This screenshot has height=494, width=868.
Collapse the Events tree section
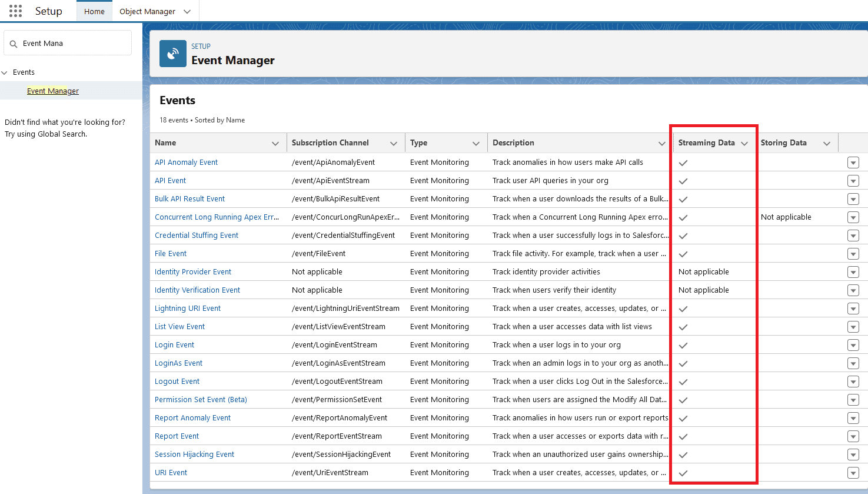pyautogui.click(x=5, y=72)
